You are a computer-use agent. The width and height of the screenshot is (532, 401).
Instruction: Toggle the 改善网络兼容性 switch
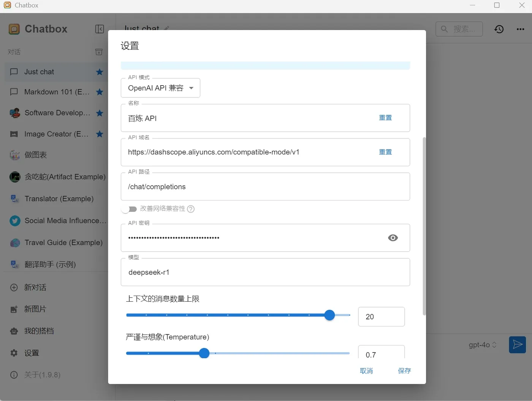[x=129, y=209]
